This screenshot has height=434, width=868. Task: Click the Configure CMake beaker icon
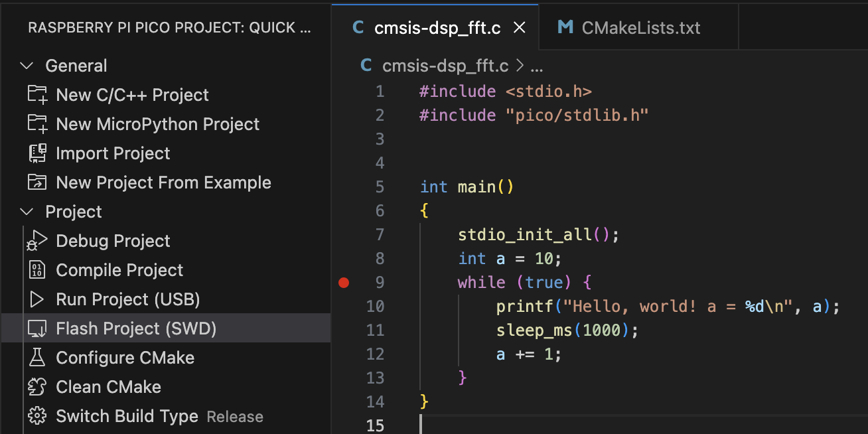(x=37, y=358)
